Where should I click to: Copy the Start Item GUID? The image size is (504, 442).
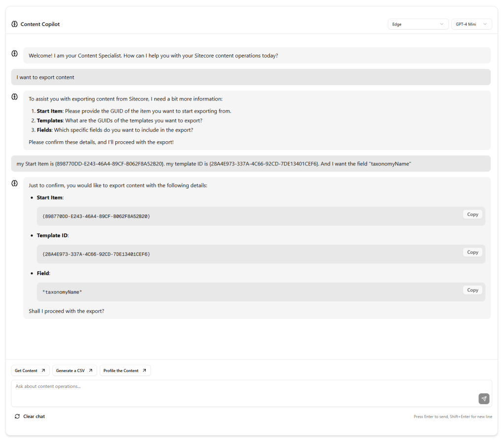click(x=471, y=214)
